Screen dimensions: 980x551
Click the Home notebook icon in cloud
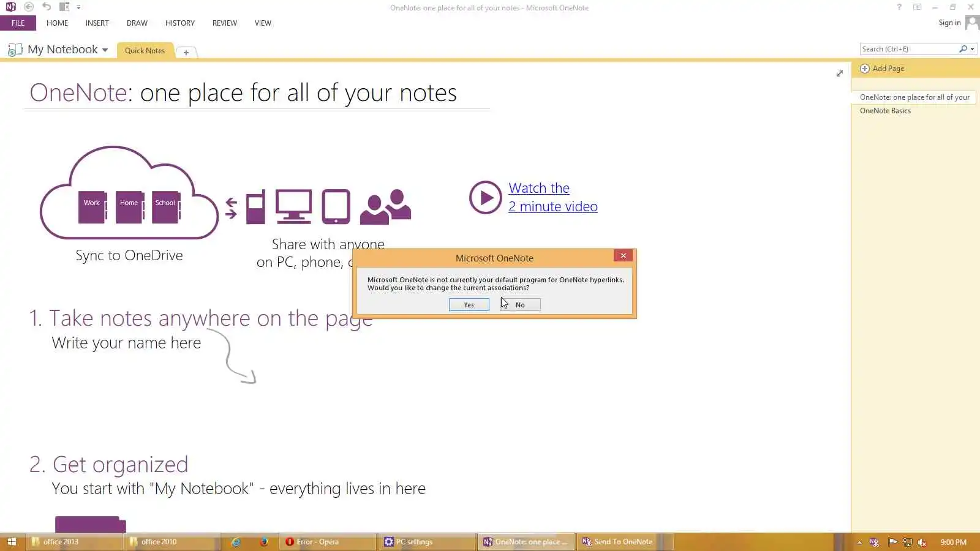[130, 207]
